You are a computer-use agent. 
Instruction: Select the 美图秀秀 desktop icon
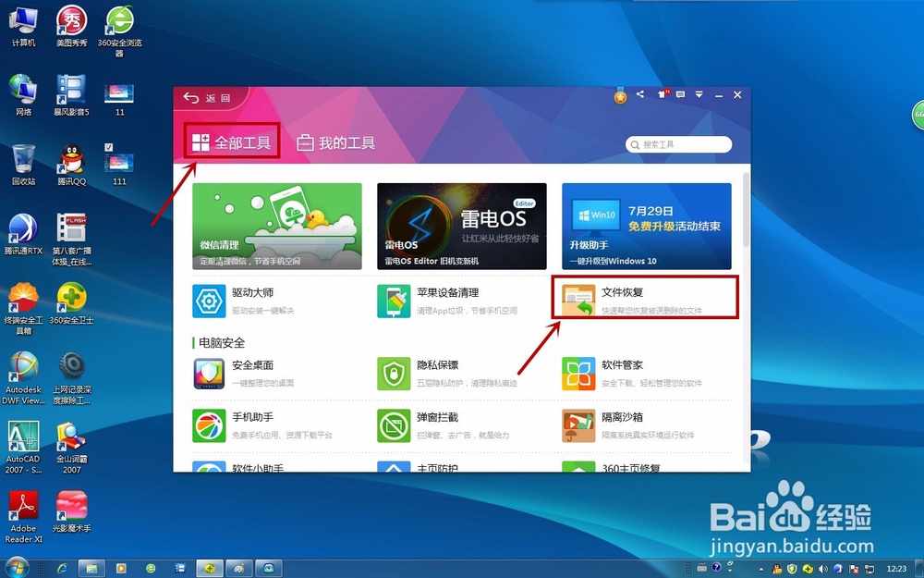pyautogui.click(x=71, y=27)
